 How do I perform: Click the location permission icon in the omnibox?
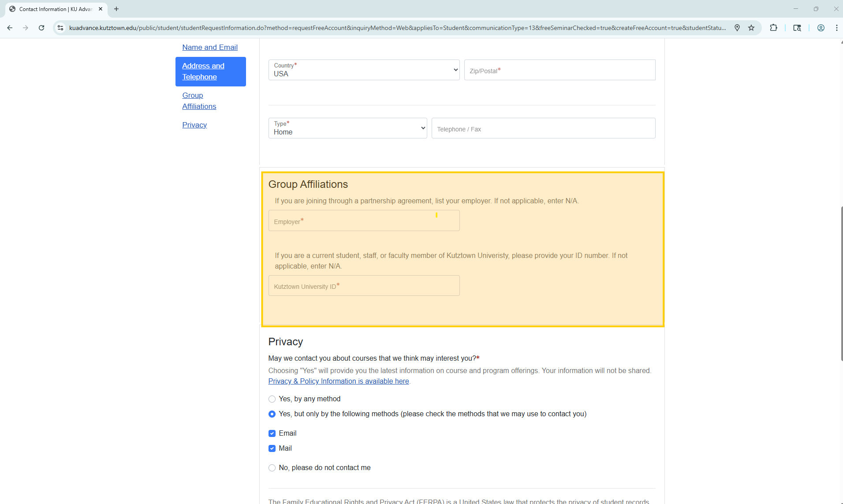point(737,27)
